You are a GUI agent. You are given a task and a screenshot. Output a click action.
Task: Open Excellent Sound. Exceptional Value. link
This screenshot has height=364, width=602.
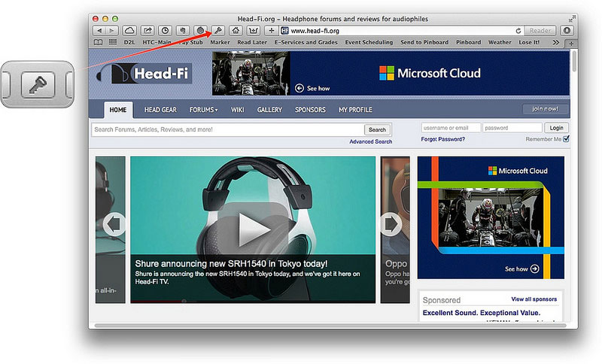click(x=482, y=313)
